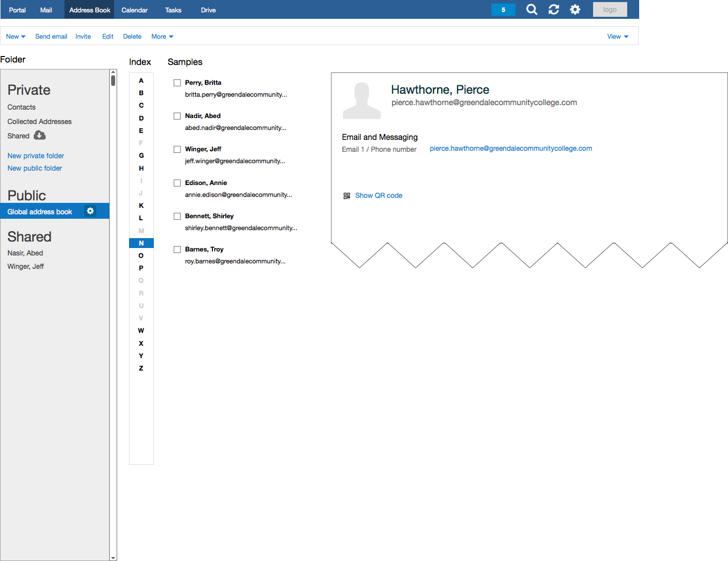The width and height of the screenshot is (728, 561).
Task: Click pierce.hawthorne email link in details
Action: 511,148
